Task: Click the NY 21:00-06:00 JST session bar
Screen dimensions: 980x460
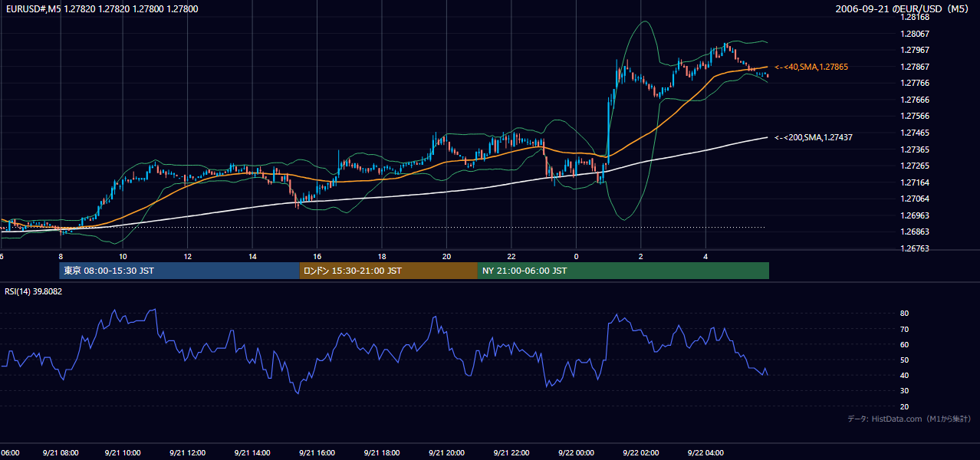Action: tap(623, 271)
